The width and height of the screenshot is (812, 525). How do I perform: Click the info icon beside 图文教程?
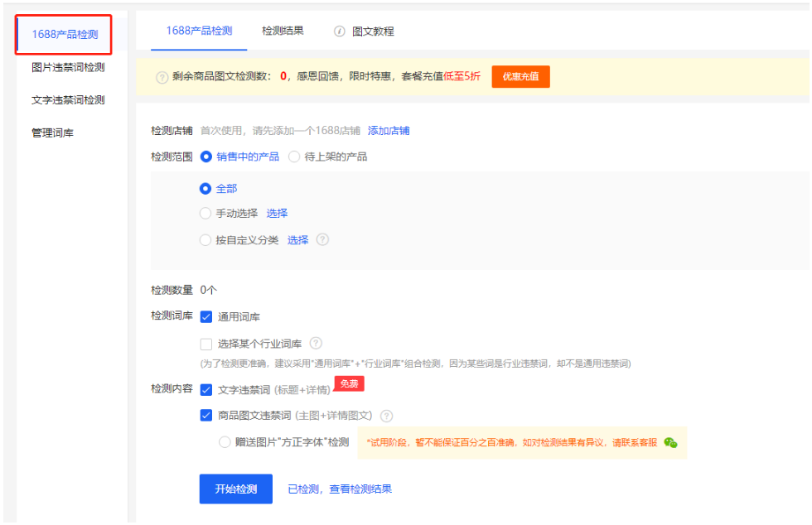point(339,31)
